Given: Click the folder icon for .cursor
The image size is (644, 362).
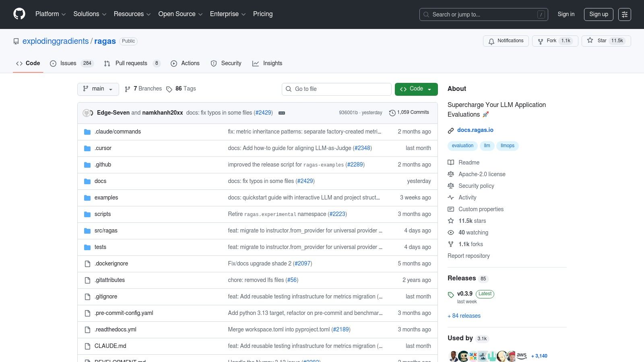Looking at the screenshot, I should coord(87,148).
